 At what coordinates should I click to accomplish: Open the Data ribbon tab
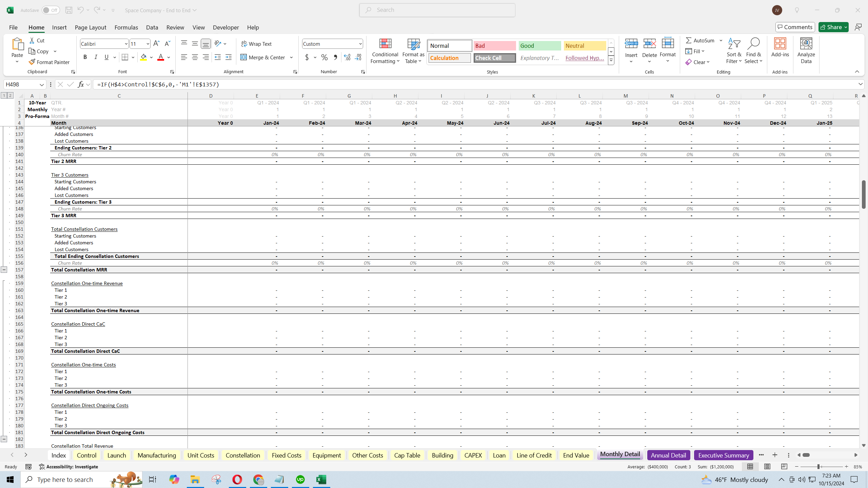(152, 27)
